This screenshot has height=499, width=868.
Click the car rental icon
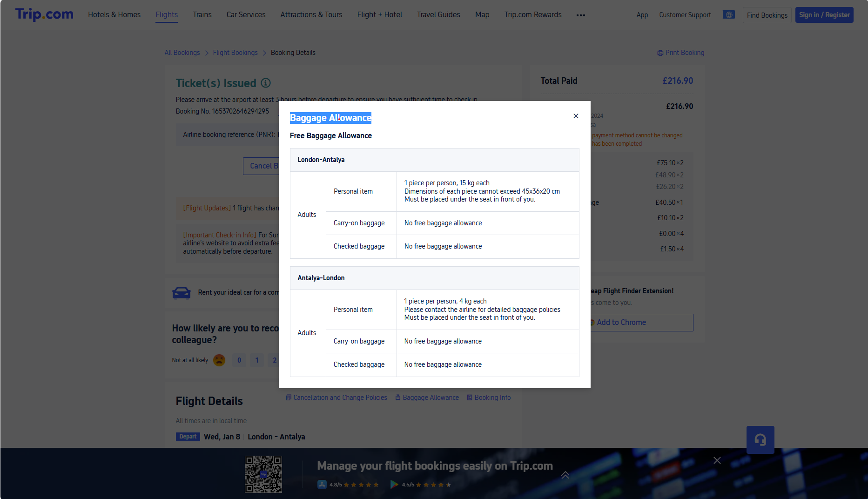click(x=182, y=292)
